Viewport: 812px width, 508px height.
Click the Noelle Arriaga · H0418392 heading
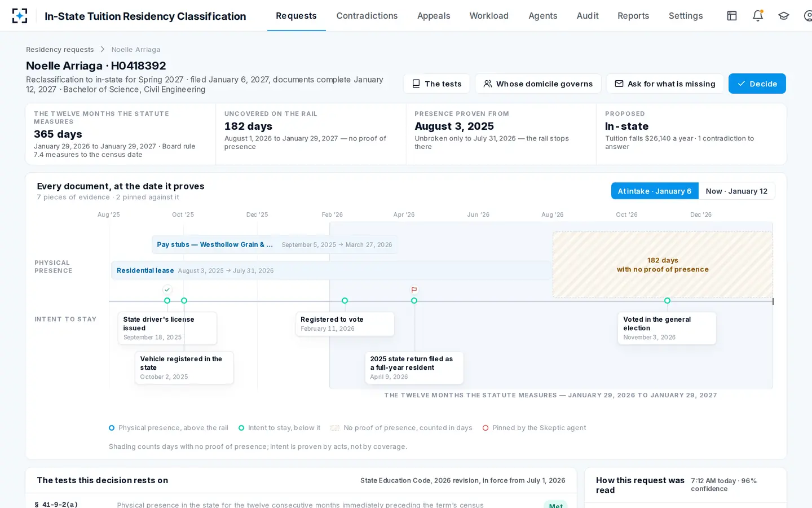coord(96,66)
